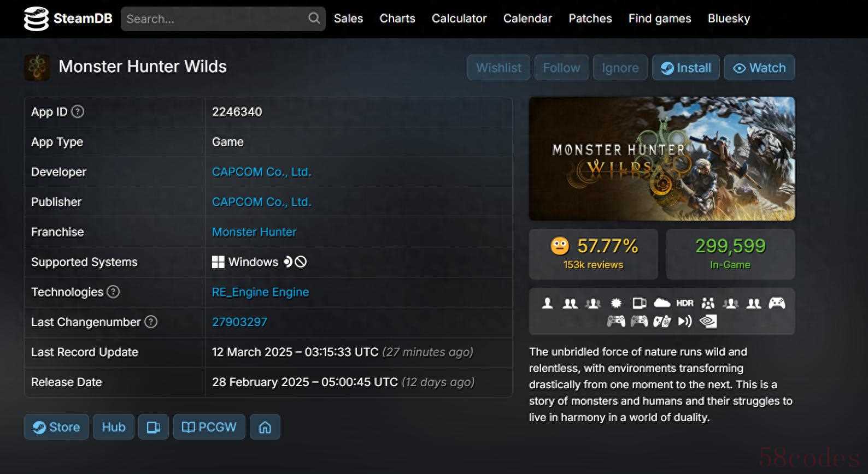Go to the Sales page
The height and width of the screenshot is (474, 868).
(x=348, y=19)
